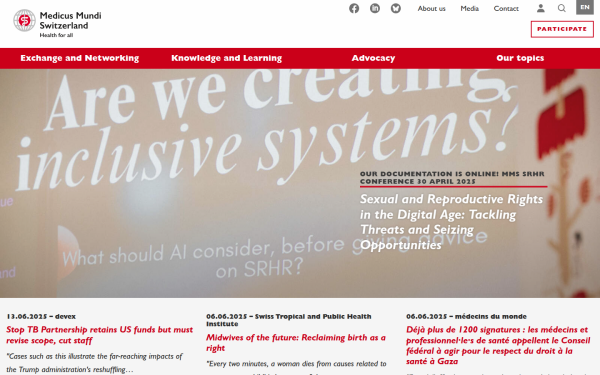Open the Facebook social icon
Viewport: 600px width, 375px height.
tap(354, 8)
